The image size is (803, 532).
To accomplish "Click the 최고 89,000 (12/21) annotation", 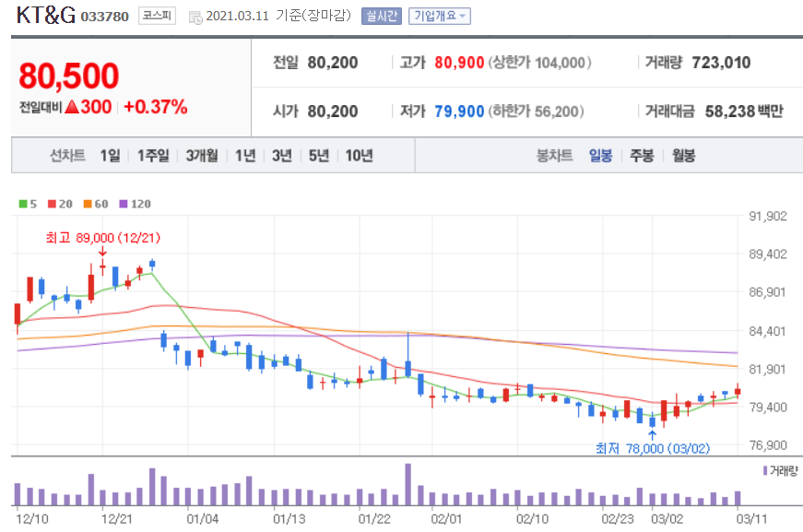I will point(103,238).
